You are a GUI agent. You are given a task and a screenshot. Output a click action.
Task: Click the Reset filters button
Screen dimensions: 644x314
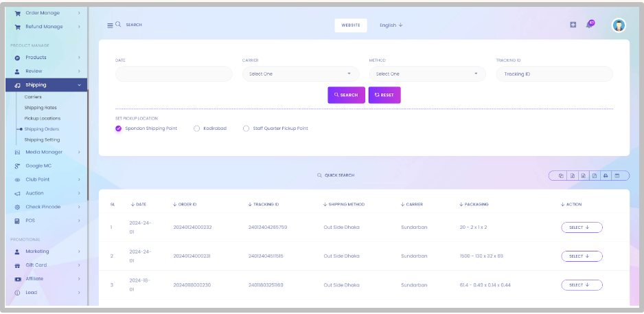pos(384,95)
